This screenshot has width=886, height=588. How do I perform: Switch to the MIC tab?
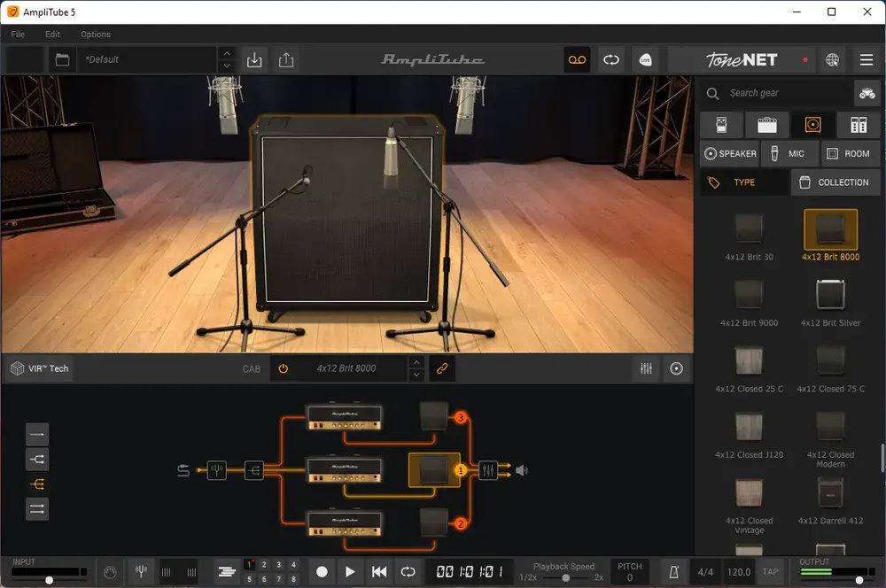(x=789, y=153)
